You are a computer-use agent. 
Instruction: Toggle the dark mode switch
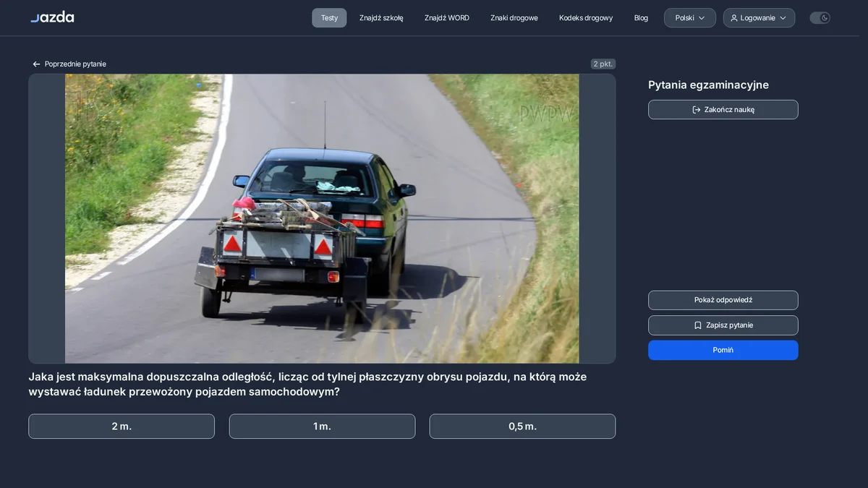820,18
